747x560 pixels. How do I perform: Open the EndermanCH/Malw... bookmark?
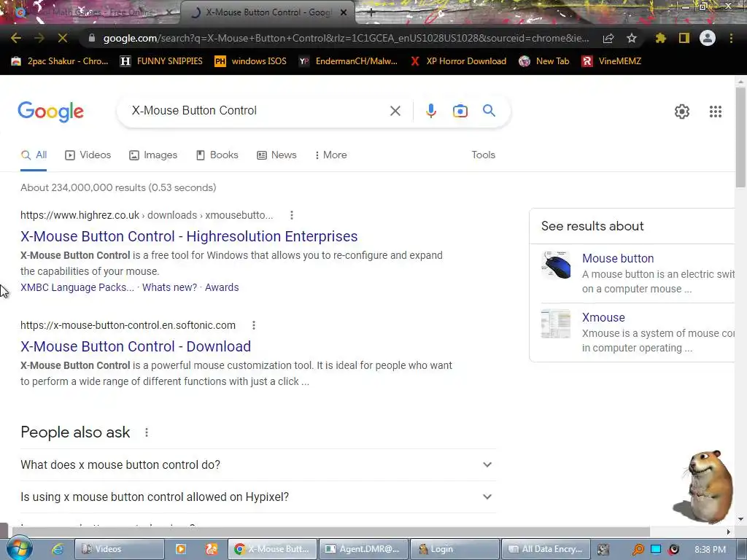(348, 61)
